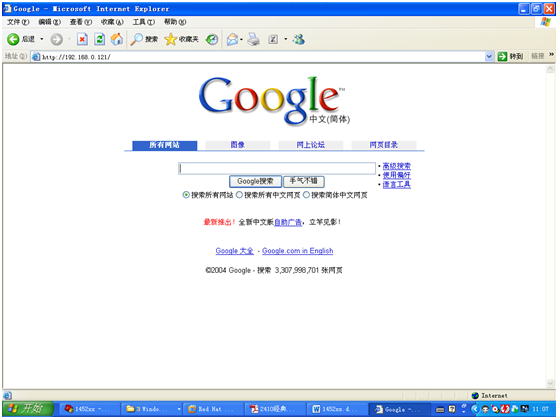Click the Google search input field
Image resolution: width=558 pixels, height=419 pixels.
[x=277, y=168]
